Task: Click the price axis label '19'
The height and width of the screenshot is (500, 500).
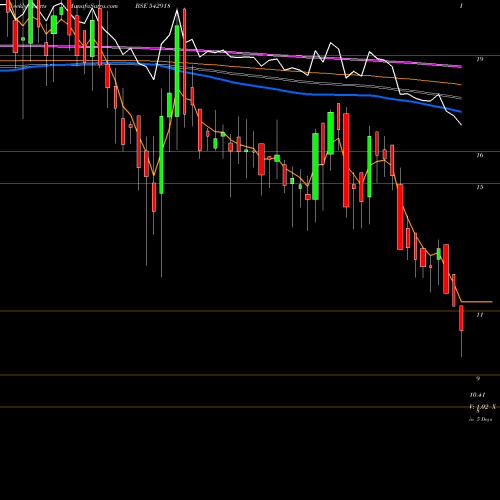Action: point(480,59)
